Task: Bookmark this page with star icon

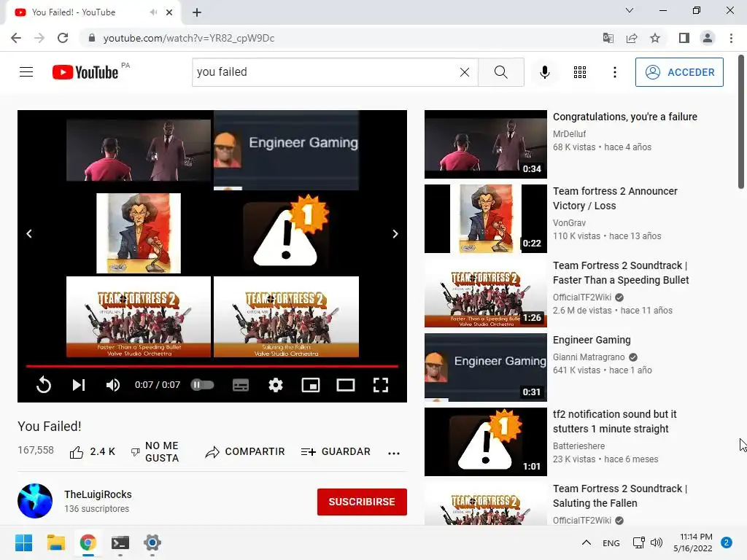Action: pyautogui.click(x=655, y=38)
